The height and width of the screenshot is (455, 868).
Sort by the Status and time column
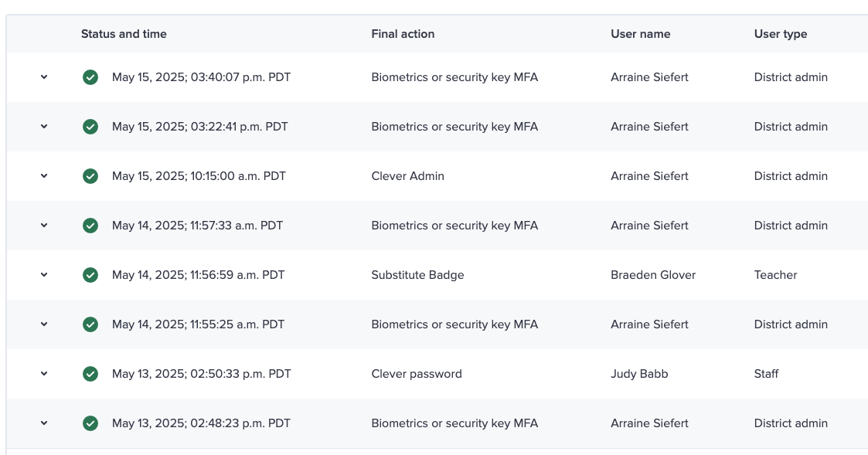click(124, 34)
